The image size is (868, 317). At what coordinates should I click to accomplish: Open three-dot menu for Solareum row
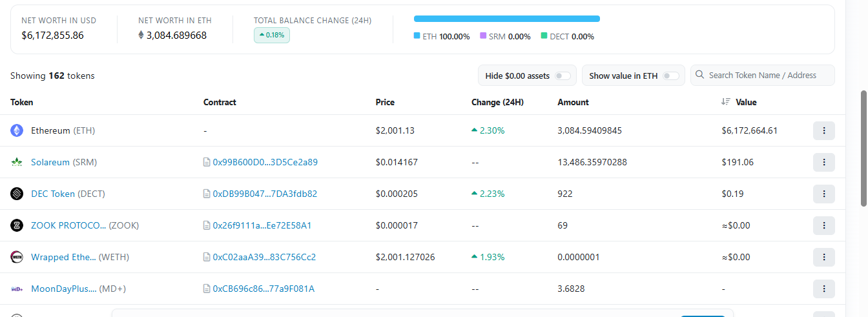coord(823,162)
